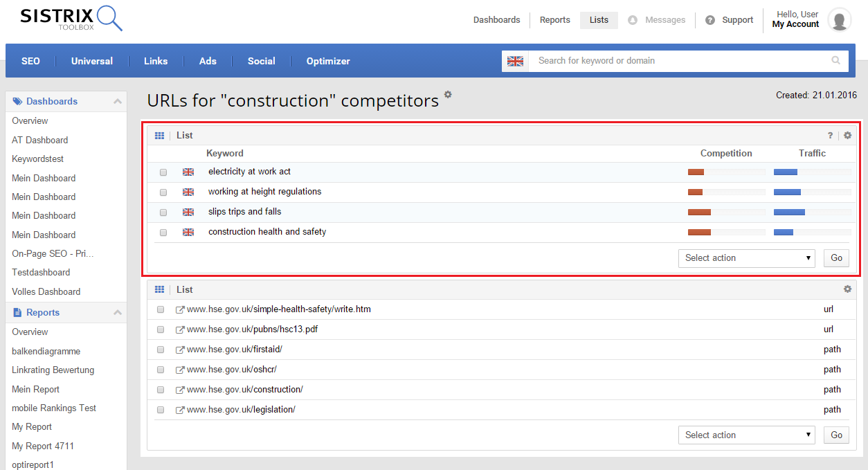Check the firstaid/ path checkbox
868x470 pixels.
pyautogui.click(x=161, y=350)
